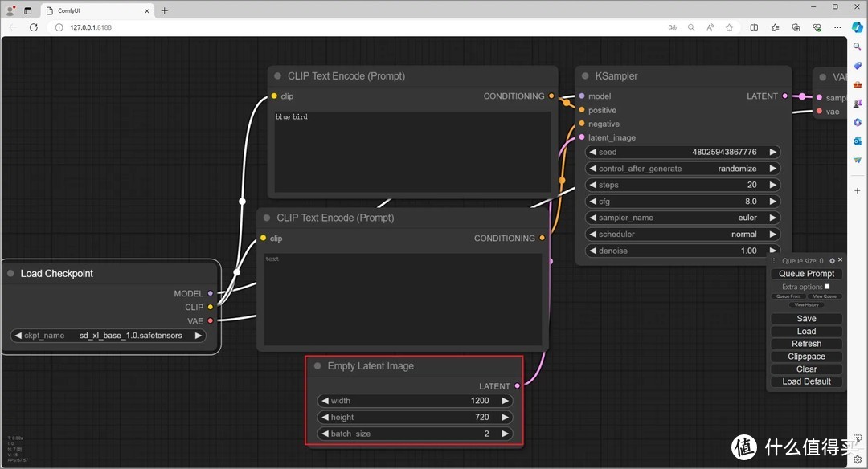Viewport: 868px width, 469px height.
Task: Open the ckpt_name sd_xl_base_1.0.safetensors selector
Action: [108, 336]
